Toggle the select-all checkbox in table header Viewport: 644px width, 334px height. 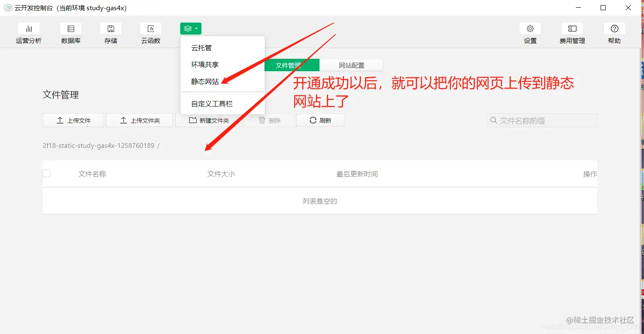pyautogui.click(x=46, y=173)
